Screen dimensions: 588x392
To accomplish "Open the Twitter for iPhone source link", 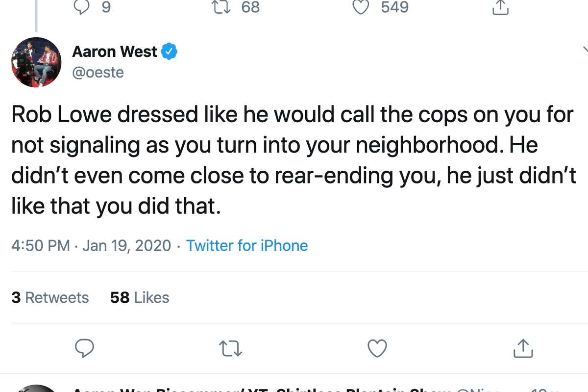I will click(x=247, y=245).
